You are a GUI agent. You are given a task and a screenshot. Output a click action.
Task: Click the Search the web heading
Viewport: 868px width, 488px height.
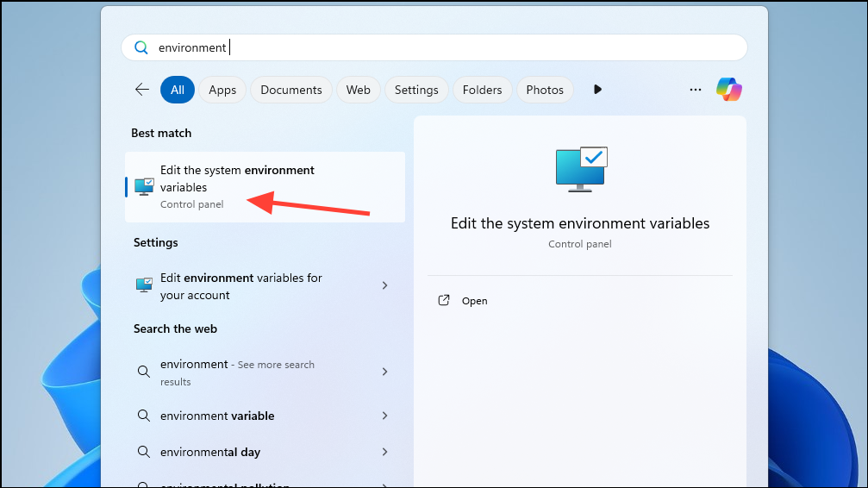(x=175, y=328)
